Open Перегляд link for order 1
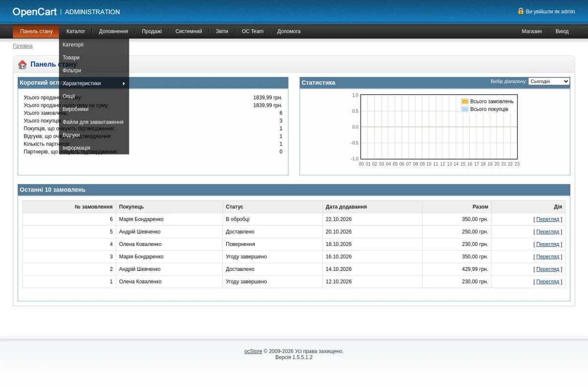588x387 pixels. point(548,282)
